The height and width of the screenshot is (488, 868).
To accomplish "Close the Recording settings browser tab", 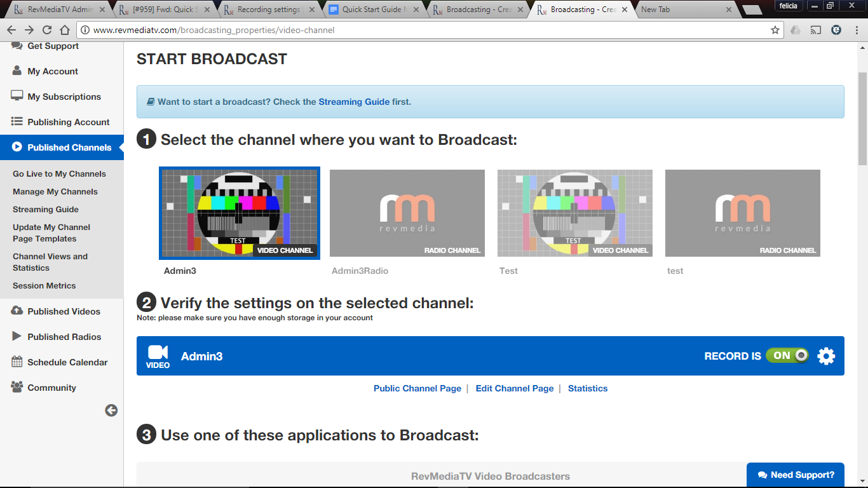I will point(311,10).
